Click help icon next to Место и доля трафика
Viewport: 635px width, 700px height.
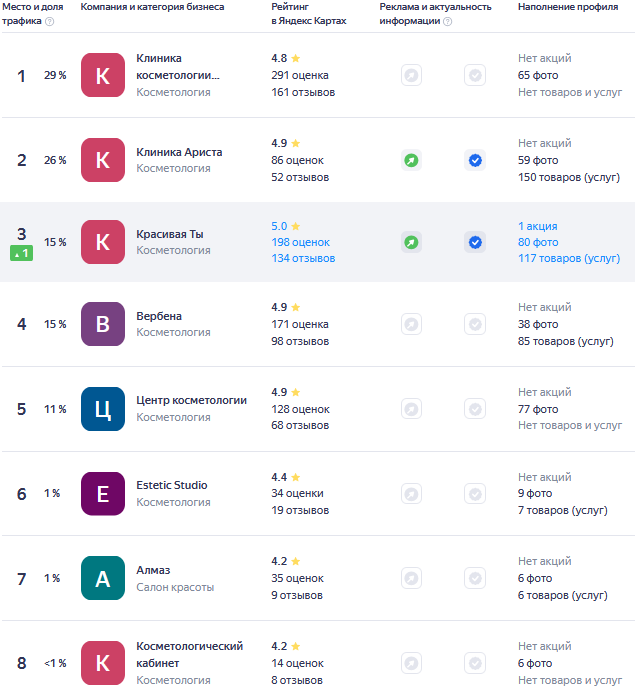pyautogui.click(x=50, y=21)
